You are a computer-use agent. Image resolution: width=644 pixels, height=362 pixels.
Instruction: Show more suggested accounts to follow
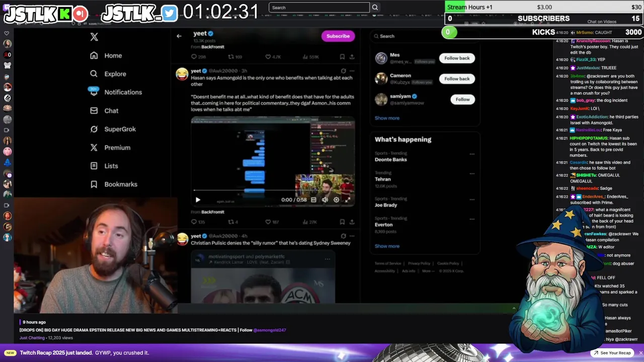(x=387, y=118)
